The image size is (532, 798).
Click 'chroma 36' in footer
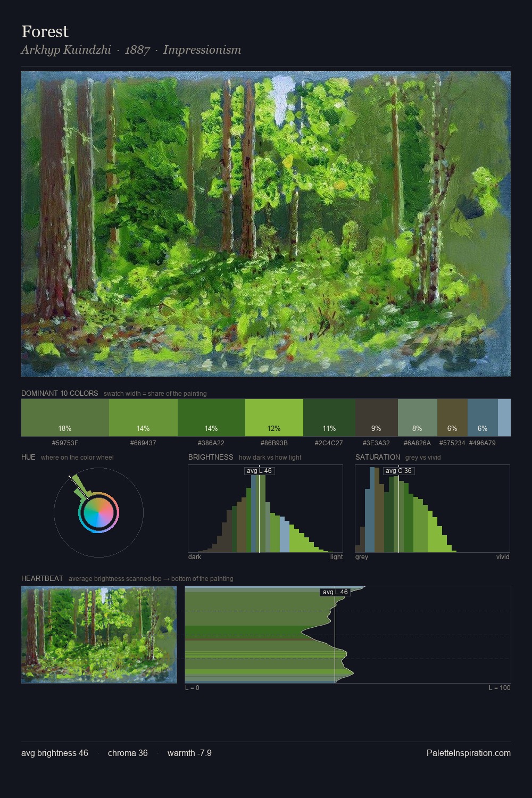pos(128,753)
